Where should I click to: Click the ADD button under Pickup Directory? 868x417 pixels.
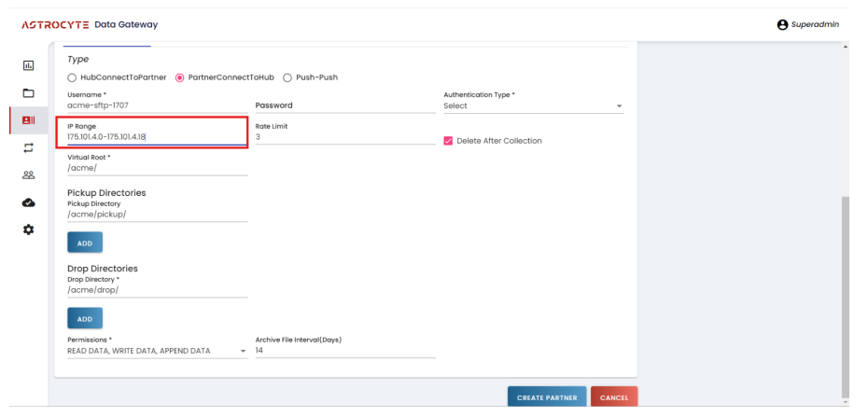point(84,242)
